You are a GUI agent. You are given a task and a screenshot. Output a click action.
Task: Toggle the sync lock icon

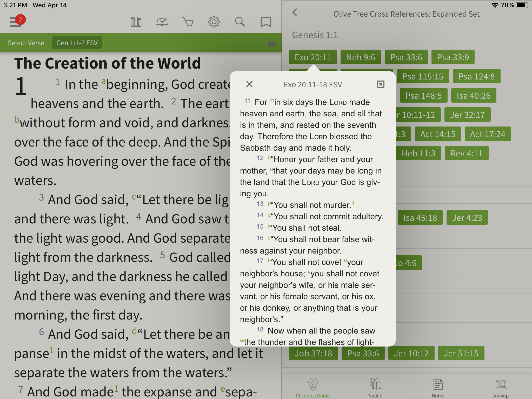(270, 43)
